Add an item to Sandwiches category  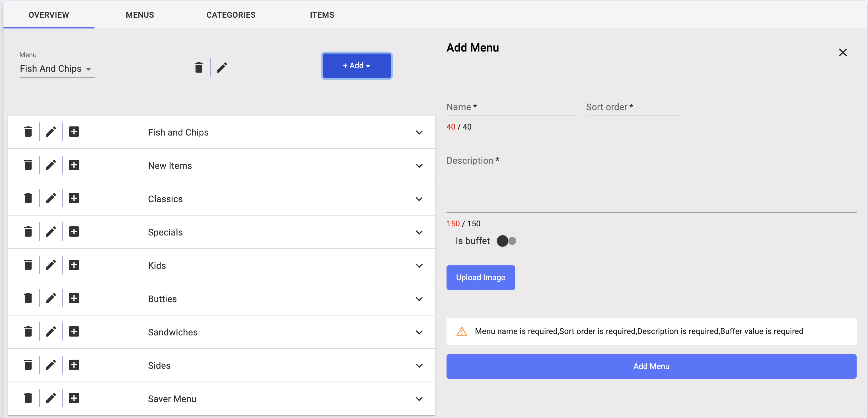coord(74,332)
